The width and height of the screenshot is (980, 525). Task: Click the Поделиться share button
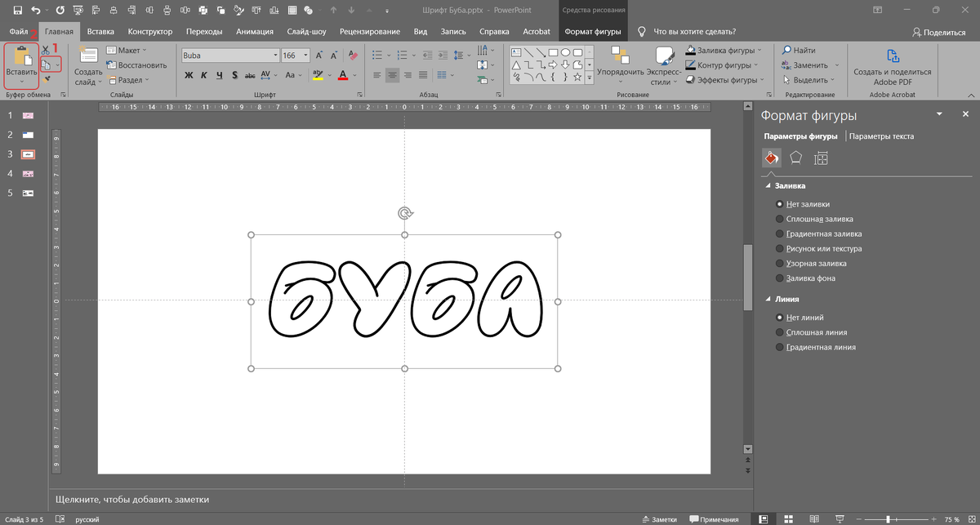click(939, 32)
